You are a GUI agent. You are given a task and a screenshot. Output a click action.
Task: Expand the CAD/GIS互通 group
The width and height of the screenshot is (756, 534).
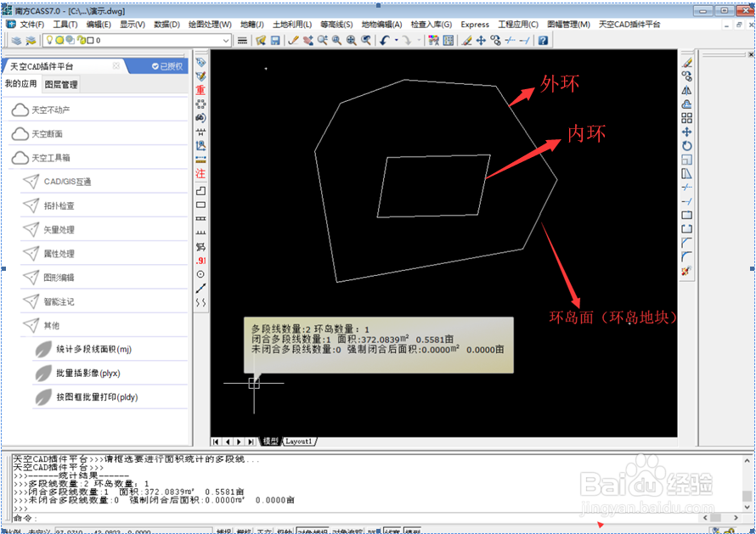(104, 182)
